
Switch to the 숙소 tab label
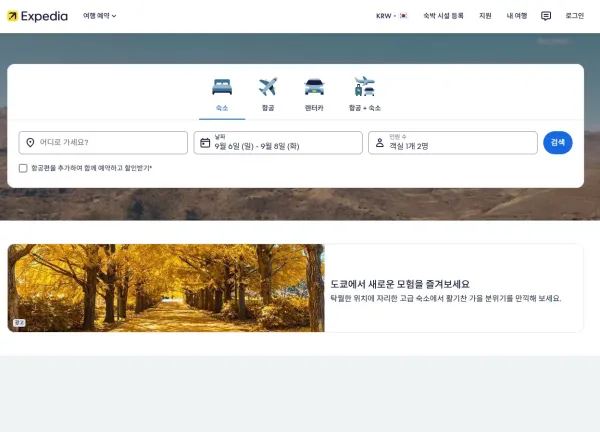(x=222, y=108)
